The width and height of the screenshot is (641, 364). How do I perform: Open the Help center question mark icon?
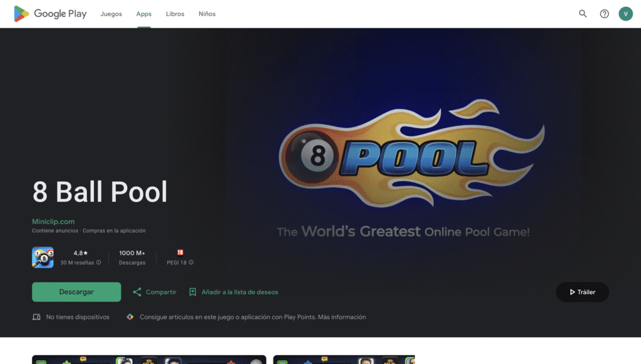point(604,14)
